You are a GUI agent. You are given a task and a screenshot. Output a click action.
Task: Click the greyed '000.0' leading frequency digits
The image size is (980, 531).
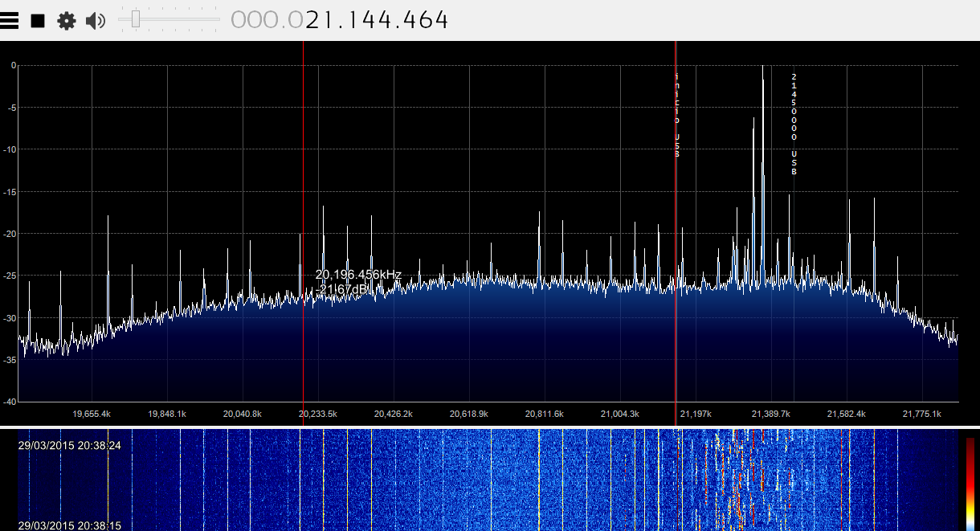267,20
